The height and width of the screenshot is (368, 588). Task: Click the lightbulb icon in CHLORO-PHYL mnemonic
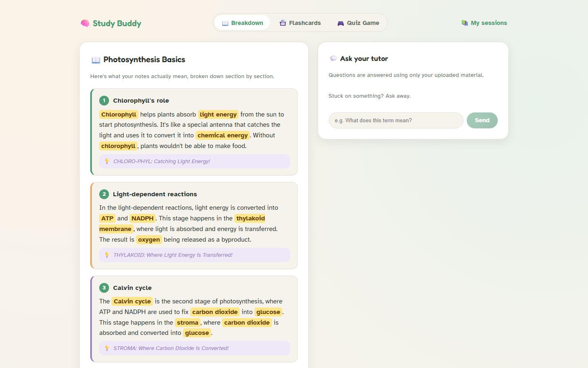coord(107,161)
